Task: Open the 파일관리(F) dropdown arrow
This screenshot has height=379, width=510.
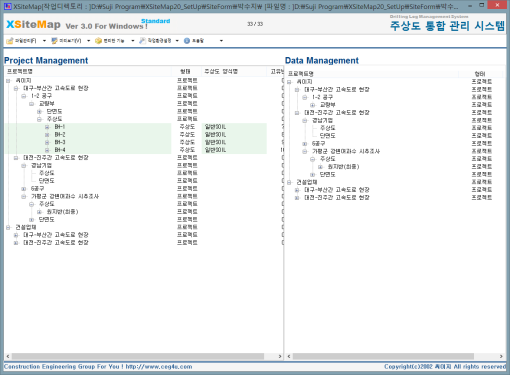Action: click(44, 41)
